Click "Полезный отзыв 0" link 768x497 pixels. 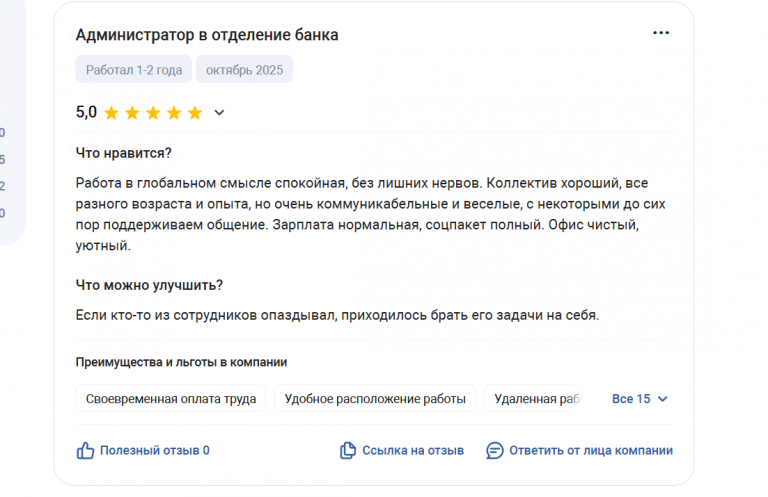(154, 451)
